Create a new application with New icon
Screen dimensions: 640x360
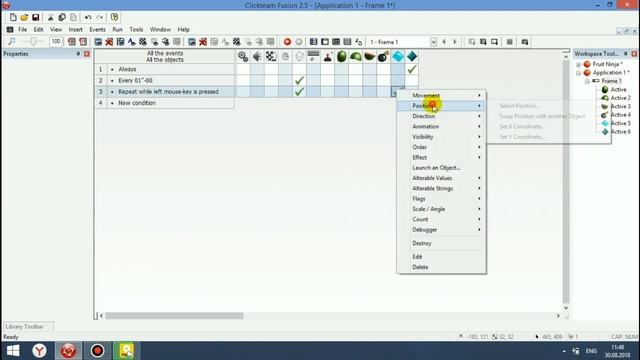[x=13, y=17]
